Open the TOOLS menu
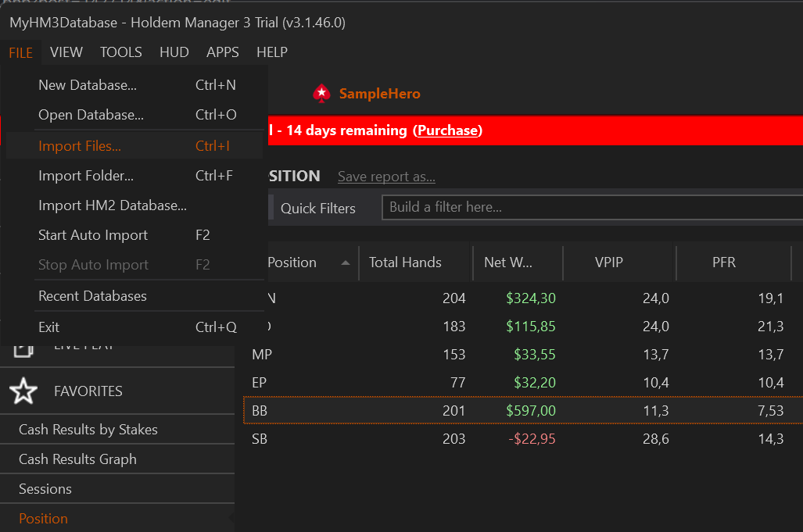The width and height of the screenshot is (803, 532). click(x=120, y=52)
